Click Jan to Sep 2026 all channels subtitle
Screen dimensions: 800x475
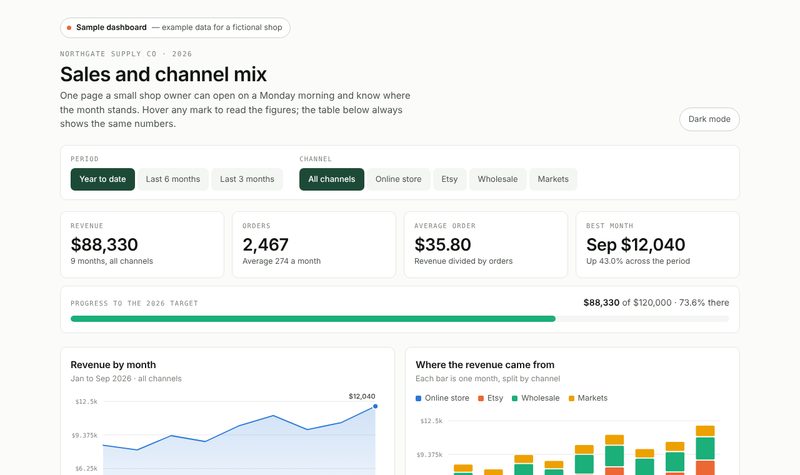(x=126, y=379)
